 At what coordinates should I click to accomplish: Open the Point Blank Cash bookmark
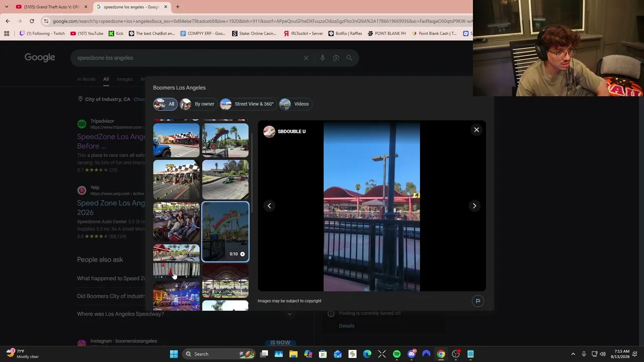pos(434,34)
